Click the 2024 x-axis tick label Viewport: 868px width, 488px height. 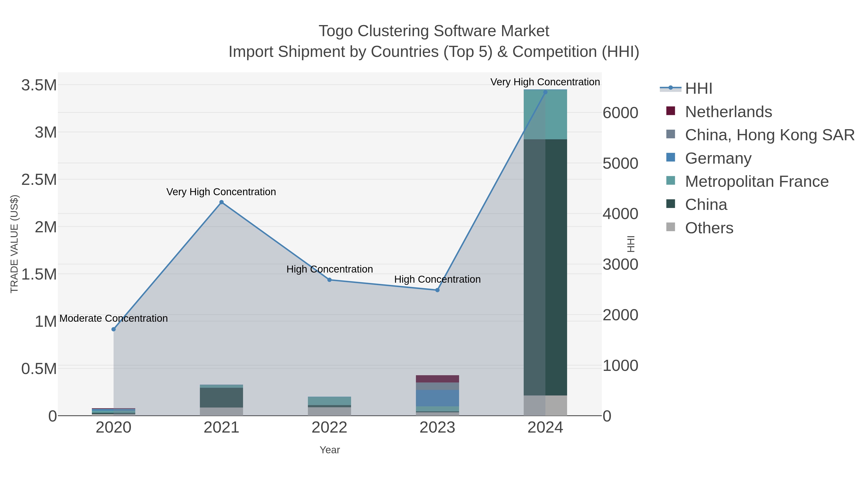pyautogui.click(x=546, y=427)
